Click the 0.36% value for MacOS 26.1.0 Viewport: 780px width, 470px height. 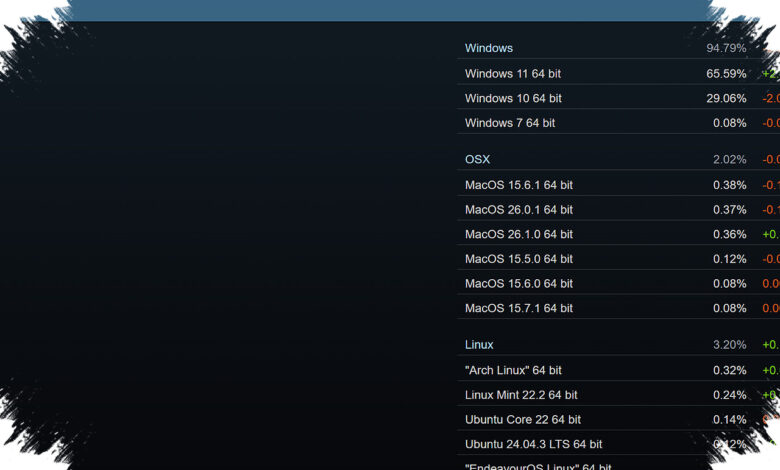click(x=730, y=234)
